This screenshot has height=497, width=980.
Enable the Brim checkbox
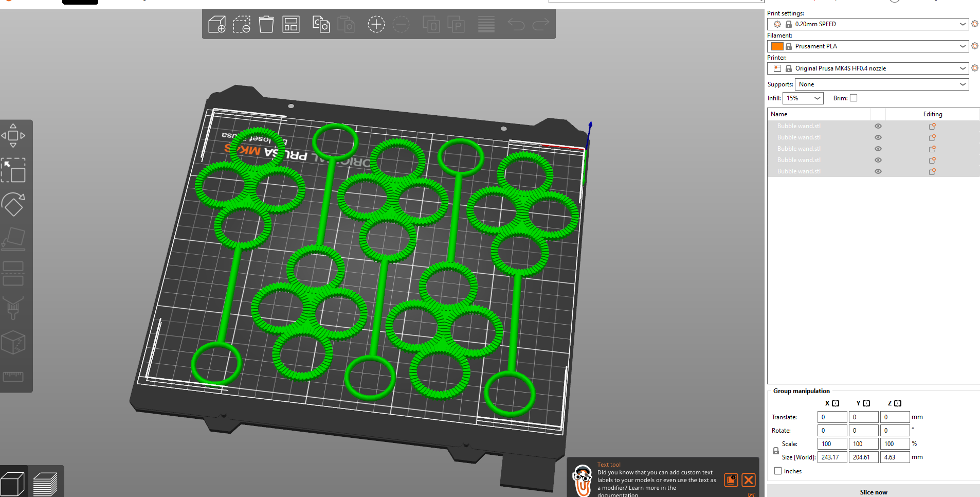point(854,98)
